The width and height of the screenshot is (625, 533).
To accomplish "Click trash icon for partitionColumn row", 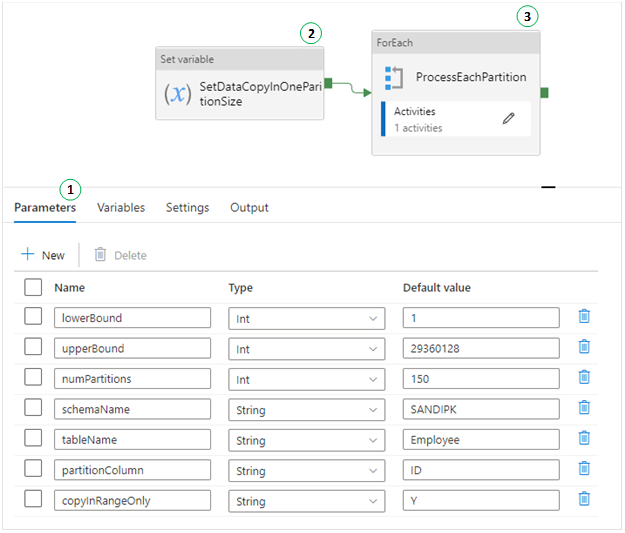I will [585, 469].
